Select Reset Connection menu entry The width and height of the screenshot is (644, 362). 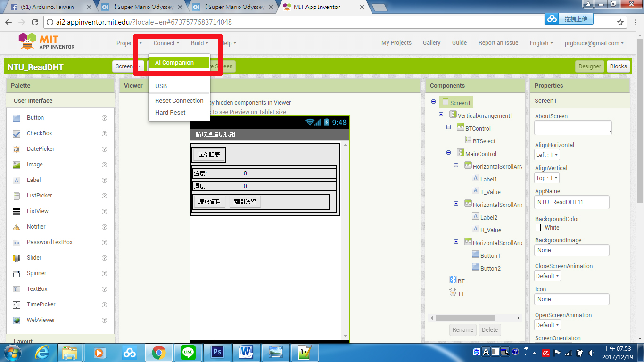[x=179, y=100]
